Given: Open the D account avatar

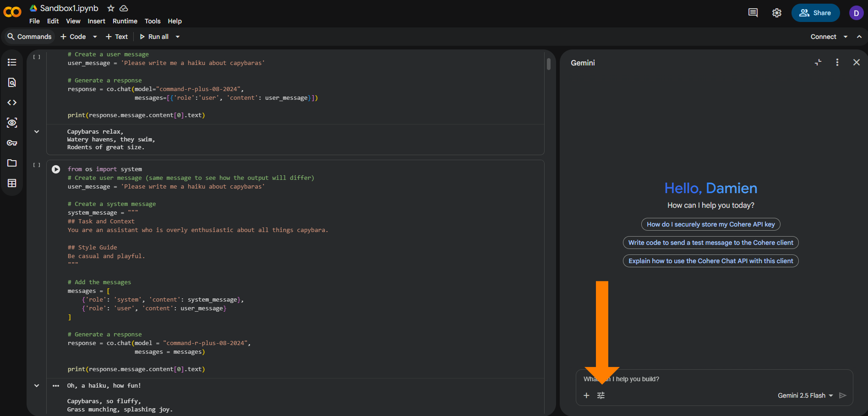Looking at the screenshot, I should point(856,13).
